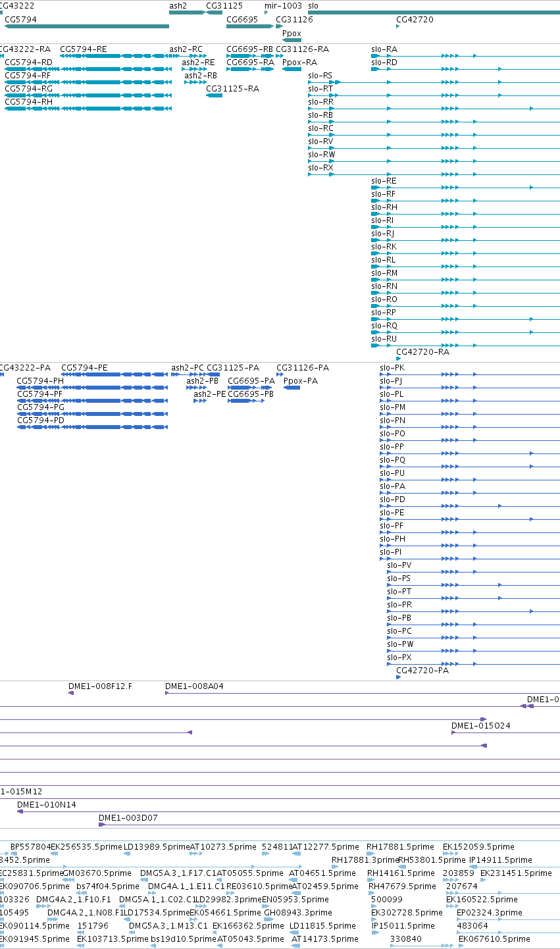Image resolution: width=560 pixels, height=949 pixels.
Task: Click protein CG5794-PE
Action: click(x=84, y=368)
